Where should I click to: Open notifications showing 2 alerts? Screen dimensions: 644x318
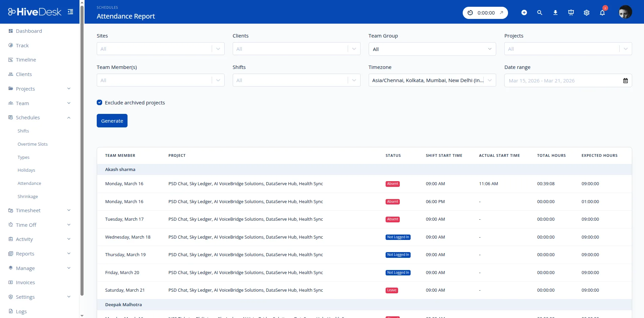coord(602,13)
